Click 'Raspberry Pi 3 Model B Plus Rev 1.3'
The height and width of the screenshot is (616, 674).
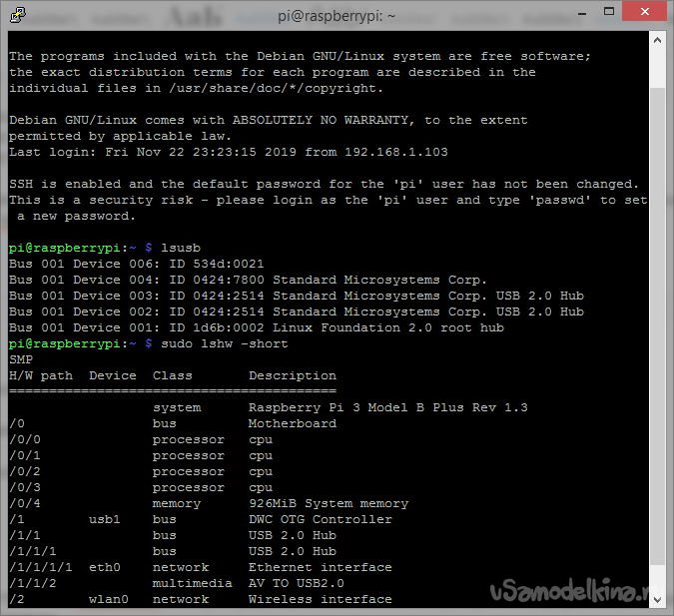pos(388,407)
